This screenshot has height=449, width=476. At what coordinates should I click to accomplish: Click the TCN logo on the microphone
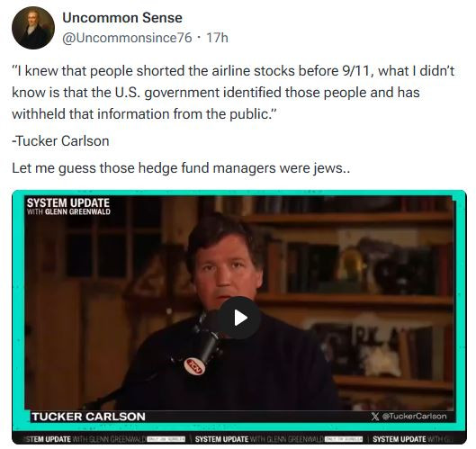pyautogui.click(x=194, y=365)
